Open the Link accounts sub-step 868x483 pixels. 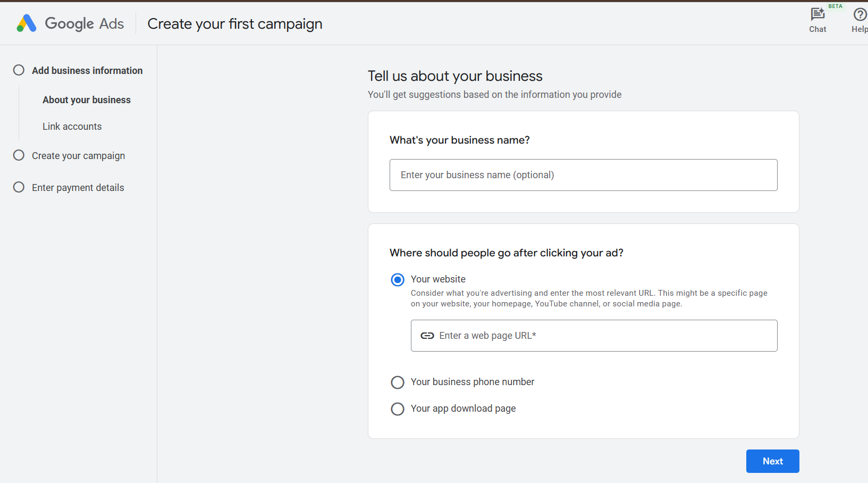[72, 127]
